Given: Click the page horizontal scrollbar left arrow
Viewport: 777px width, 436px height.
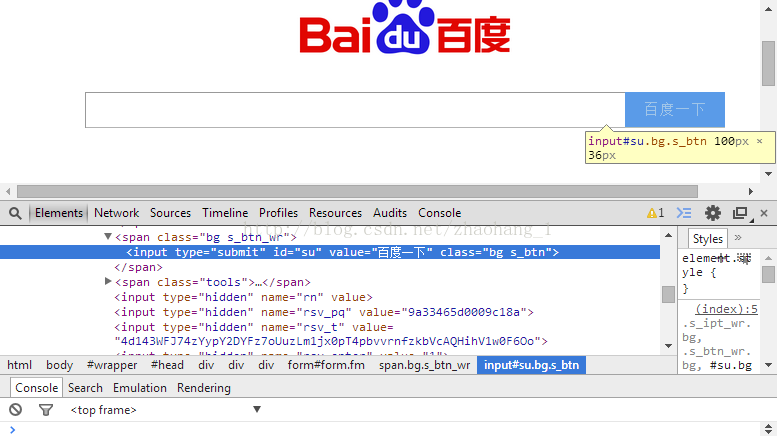Looking at the screenshot, I should coord(8,191).
